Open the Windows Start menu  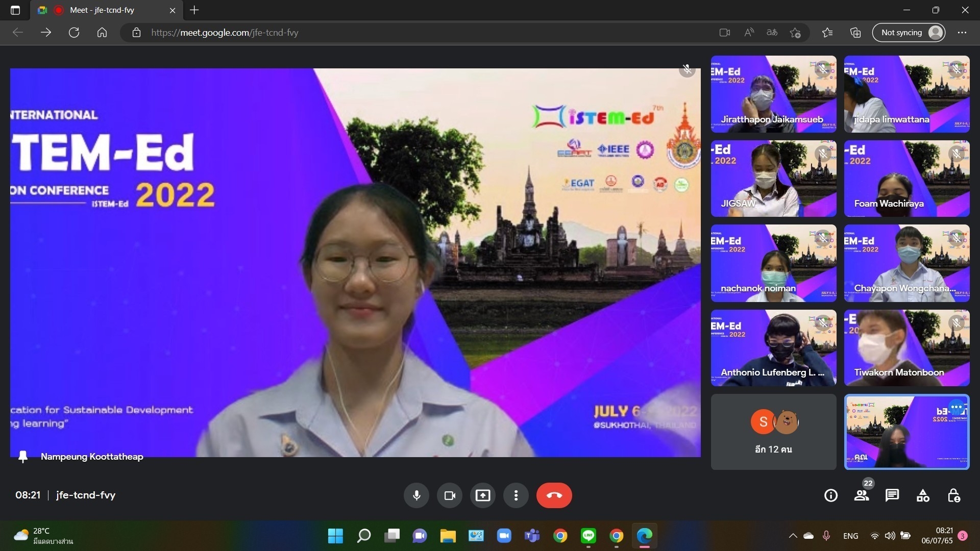point(335,536)
